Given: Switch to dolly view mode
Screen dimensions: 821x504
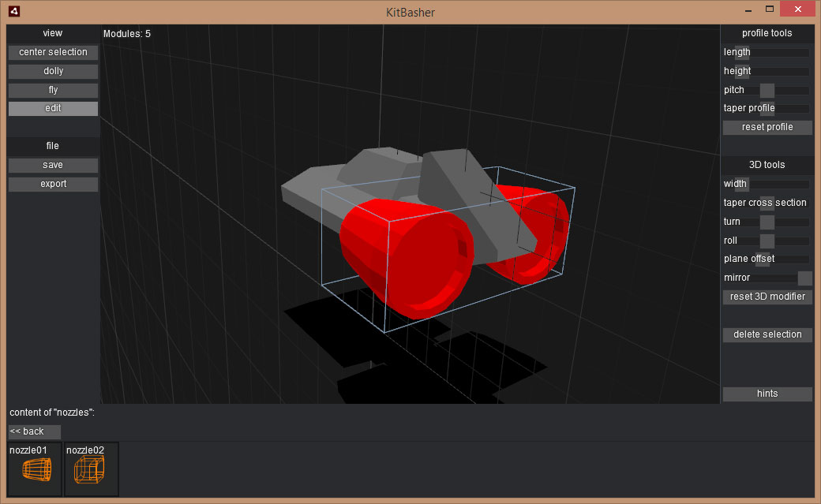Looking at the screenshot, I should coord(53,71).
